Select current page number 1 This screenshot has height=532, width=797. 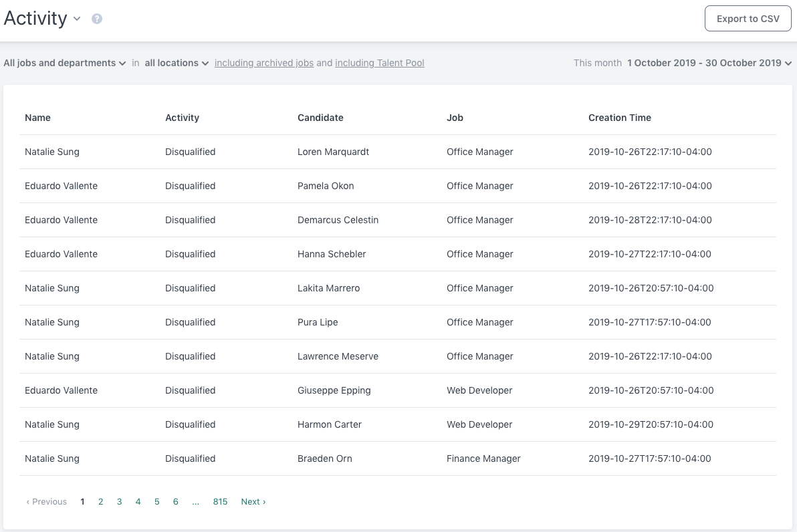[82, 501]
